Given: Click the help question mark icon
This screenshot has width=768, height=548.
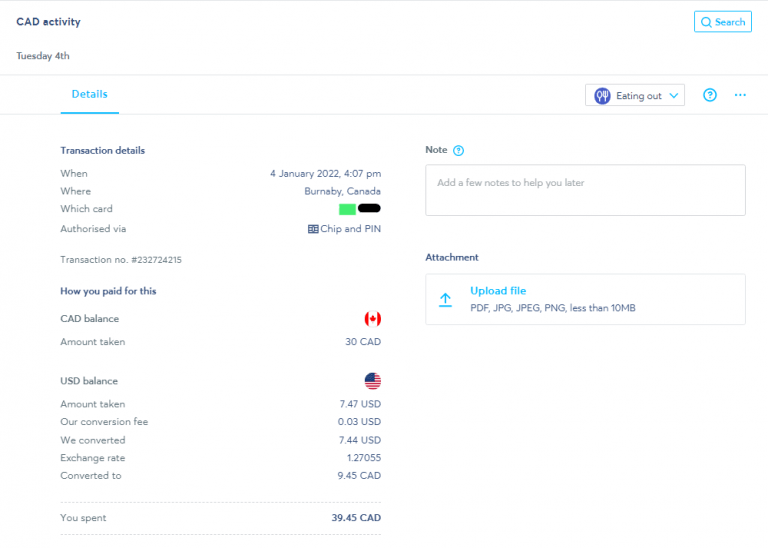Looking at the screenshot, I should pyautogui.click(x=710, y=95).
